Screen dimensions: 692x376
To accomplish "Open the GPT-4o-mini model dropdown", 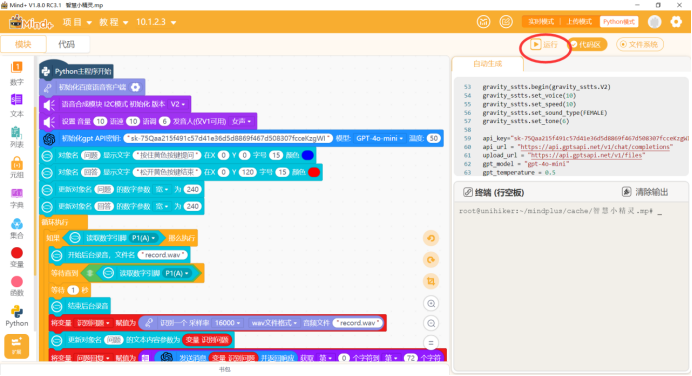I will click(380, 139).
